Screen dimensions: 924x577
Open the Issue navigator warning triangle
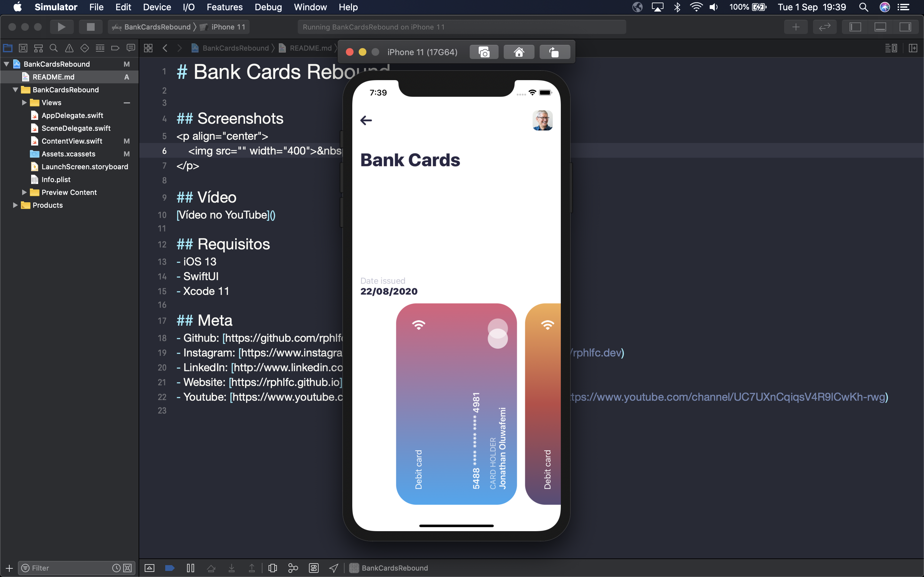click(69, 48)
